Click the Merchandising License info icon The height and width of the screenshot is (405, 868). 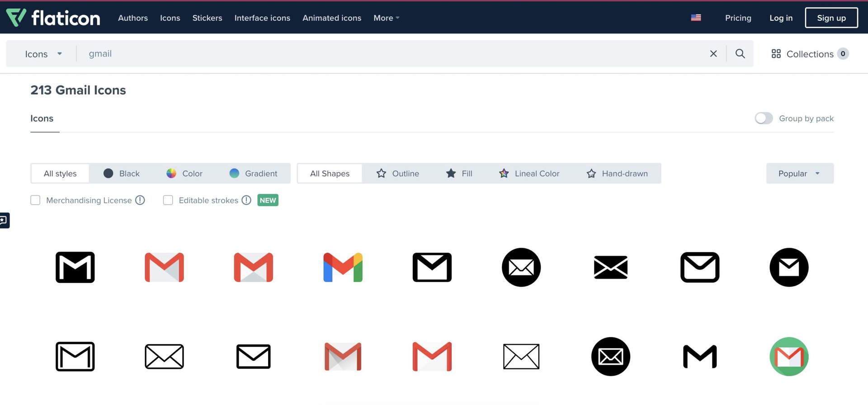tap(140, 200)
